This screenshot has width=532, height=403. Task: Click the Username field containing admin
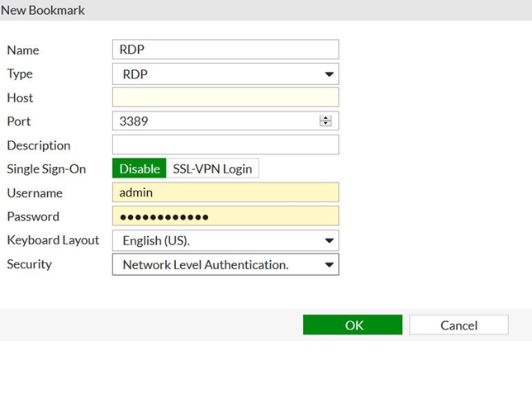point(225,192)
